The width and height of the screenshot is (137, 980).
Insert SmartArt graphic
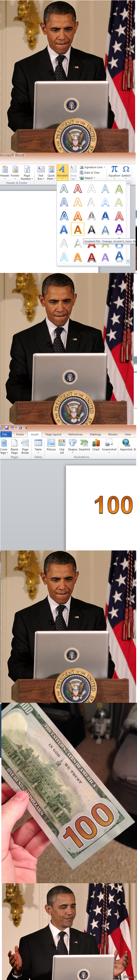click(x=84, y=445)
